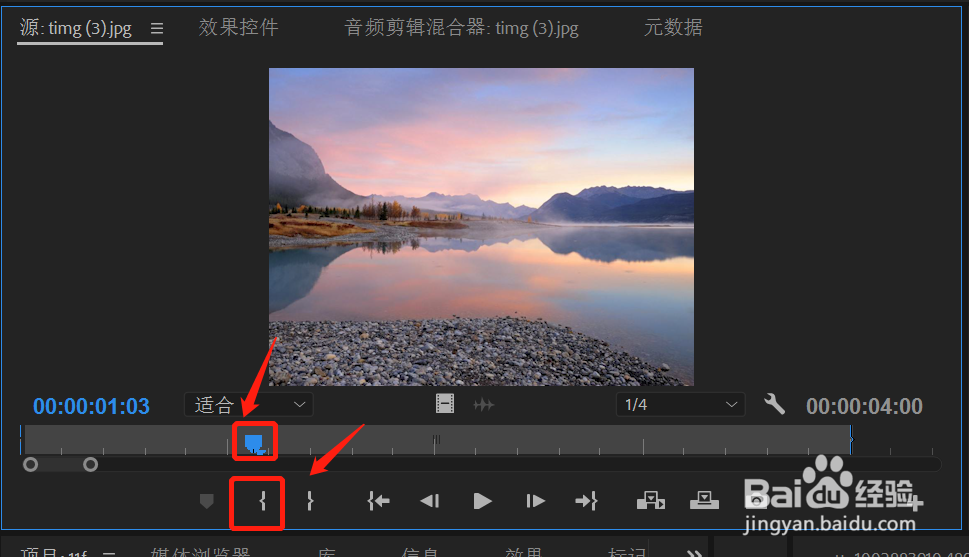Select the 源: timg (3).jpg tab
969x557 pixels.
click(x=76, y=28)
